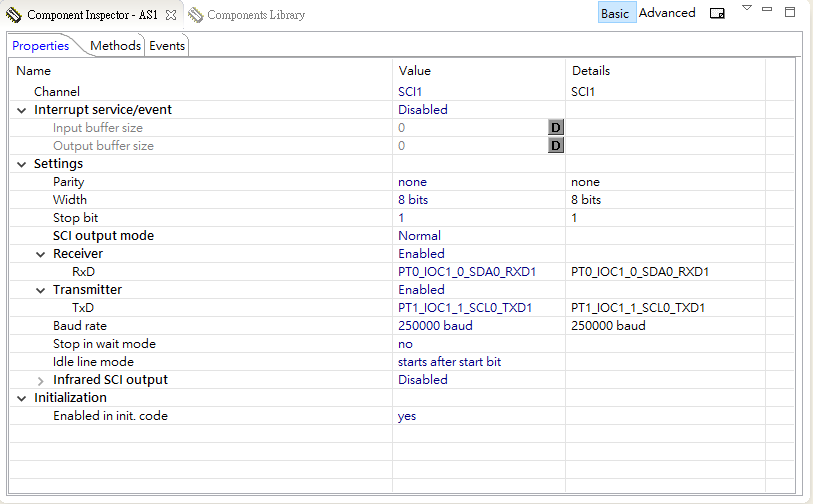This screenshot has width=813, height=504.
Task: Open the view menu triangle icon
Action: (x=746, y=8)
